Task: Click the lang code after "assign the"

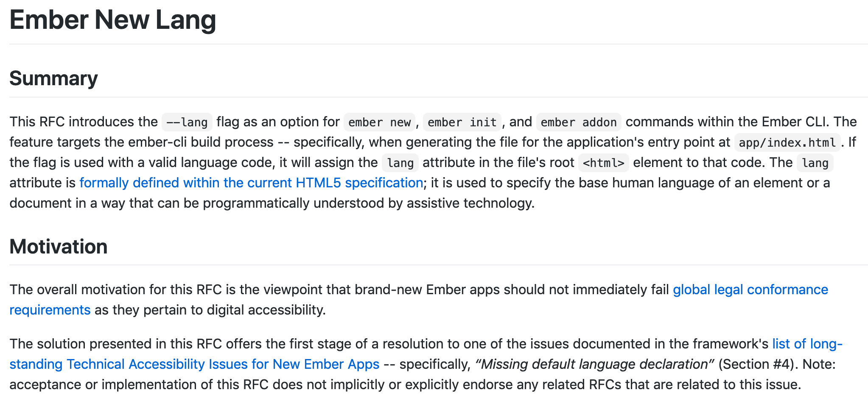Action: tap(400, 163)
